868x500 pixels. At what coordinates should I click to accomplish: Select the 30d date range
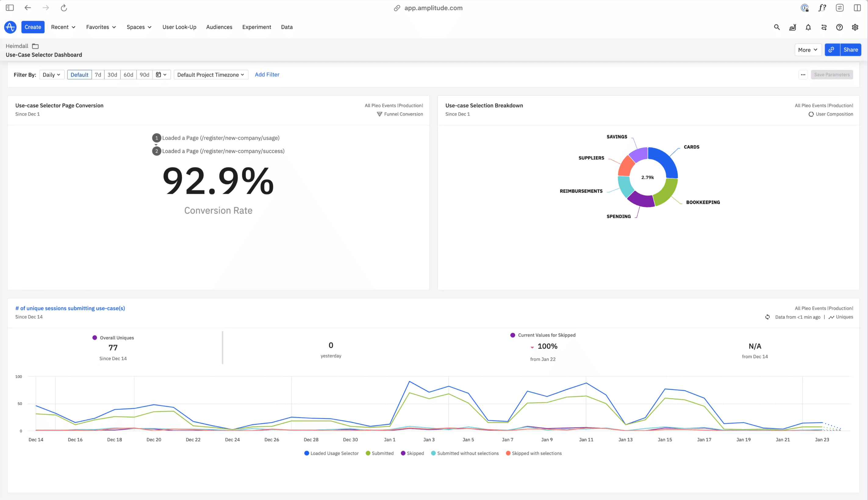(112, 74)
